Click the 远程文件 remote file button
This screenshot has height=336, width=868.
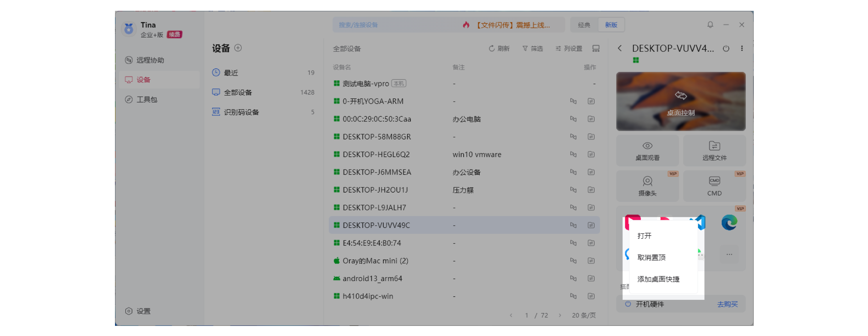(x=714, y=151)
